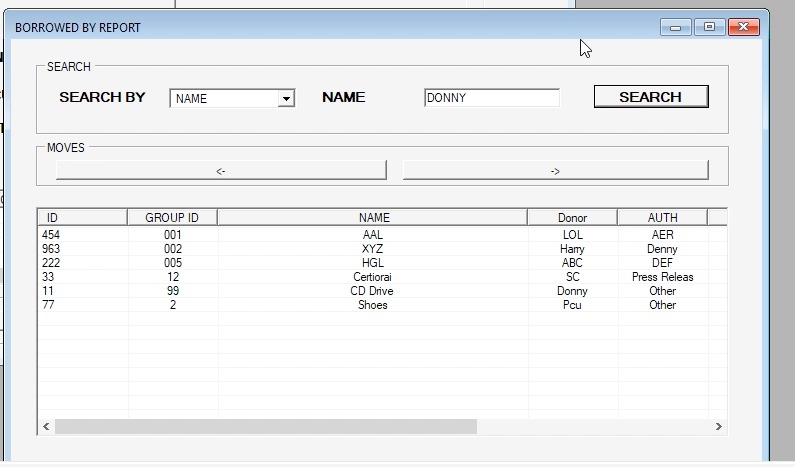The height and width of the screenshot is (467, 795).
Task: Click the scrollbar left arrow
Action: pyautogui.click(x=46, y=426)
